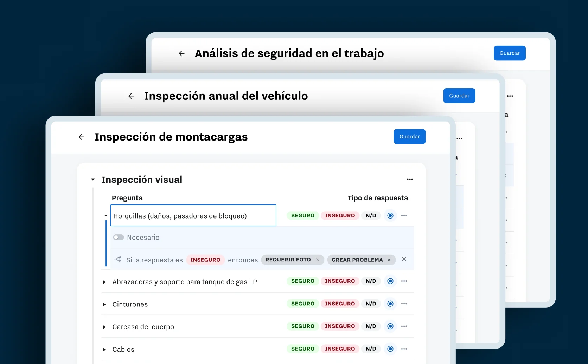This screenshot has width=588, height=364.
Task: Go back from Análisis de seguridad en el trabajo
Action: 182,53
